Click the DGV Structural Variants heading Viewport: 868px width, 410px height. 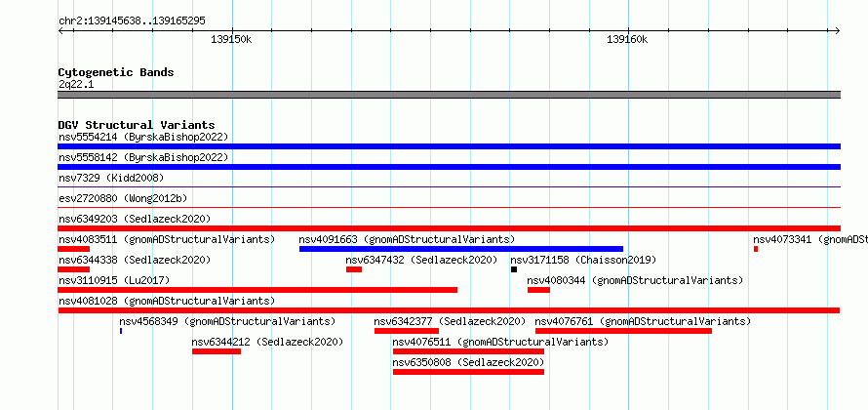coord(137,125)
